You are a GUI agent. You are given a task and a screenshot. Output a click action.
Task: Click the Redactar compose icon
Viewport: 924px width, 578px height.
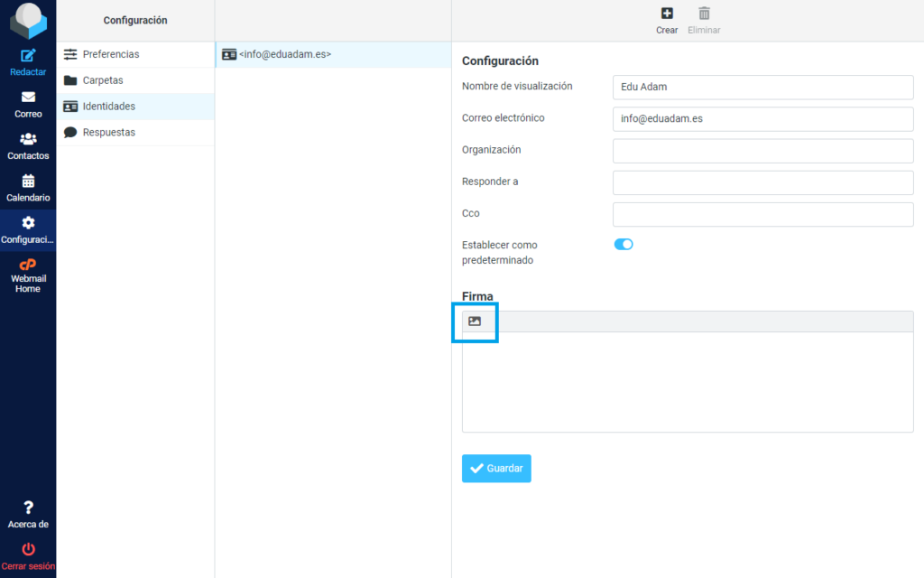click(28, 56)
